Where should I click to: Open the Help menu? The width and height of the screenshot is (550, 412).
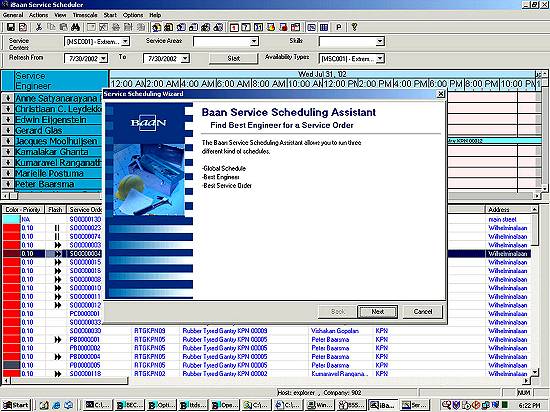155,15
